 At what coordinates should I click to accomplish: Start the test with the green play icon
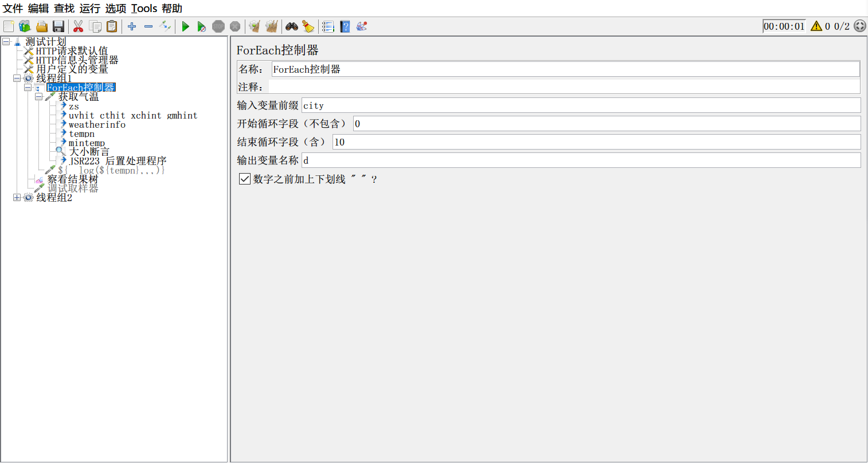tap(185, 26)
